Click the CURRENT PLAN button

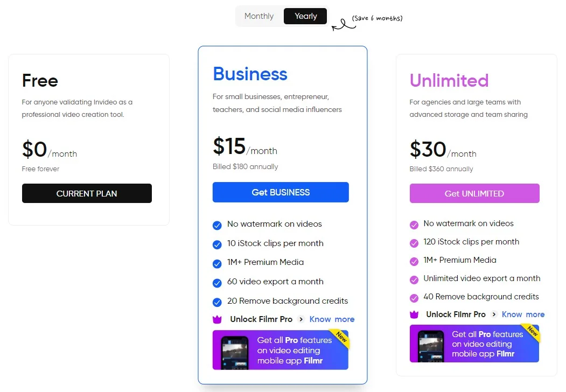(87, 193)
